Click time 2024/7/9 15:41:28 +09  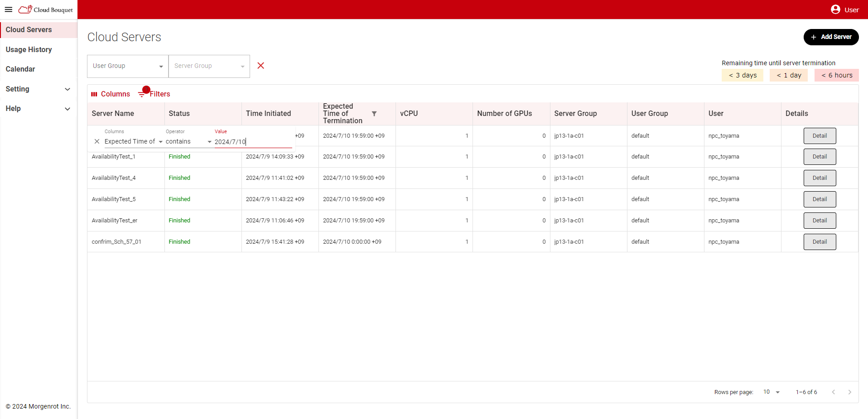point(275,242)
